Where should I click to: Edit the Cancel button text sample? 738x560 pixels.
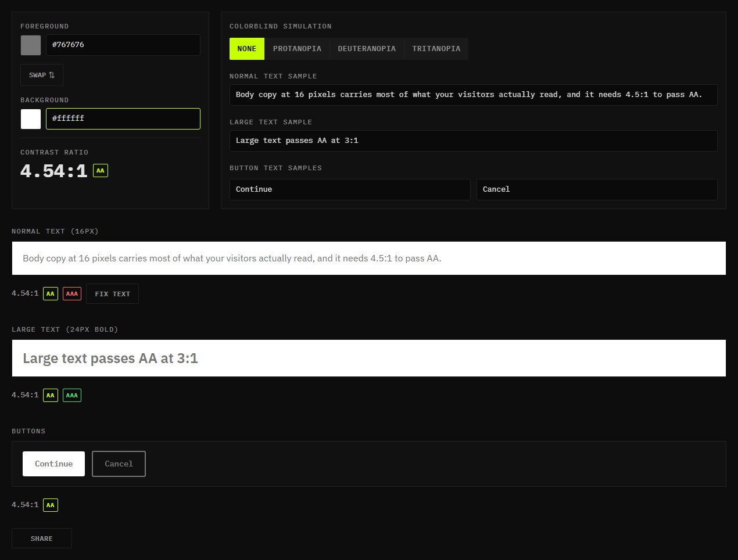pos(597,189)
